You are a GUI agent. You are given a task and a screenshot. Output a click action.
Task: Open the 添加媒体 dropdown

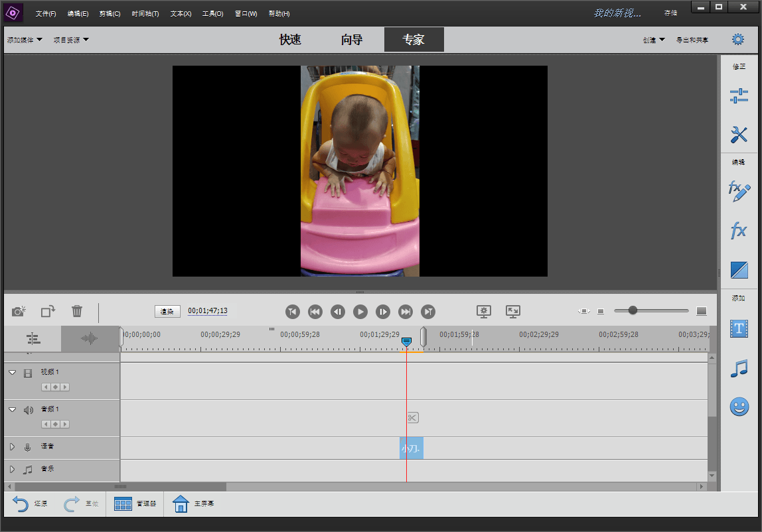25,40
